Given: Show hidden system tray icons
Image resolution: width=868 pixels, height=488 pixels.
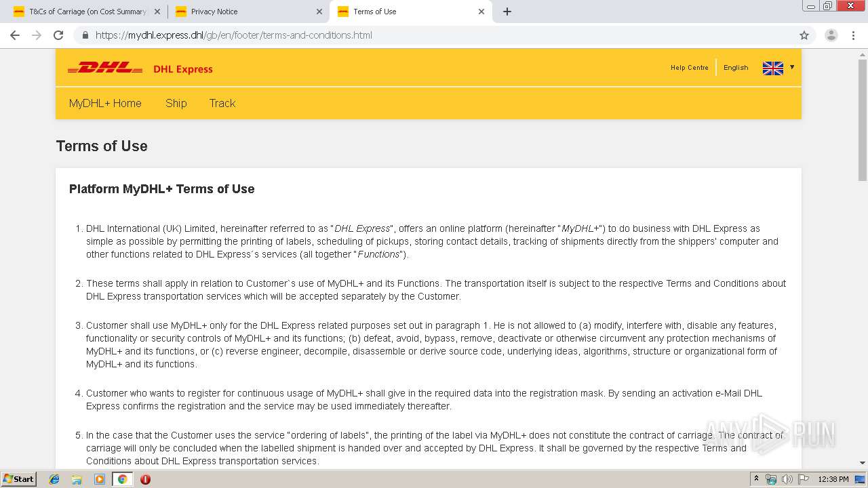Looking at the screenshot, I should (x=757, y=479).
